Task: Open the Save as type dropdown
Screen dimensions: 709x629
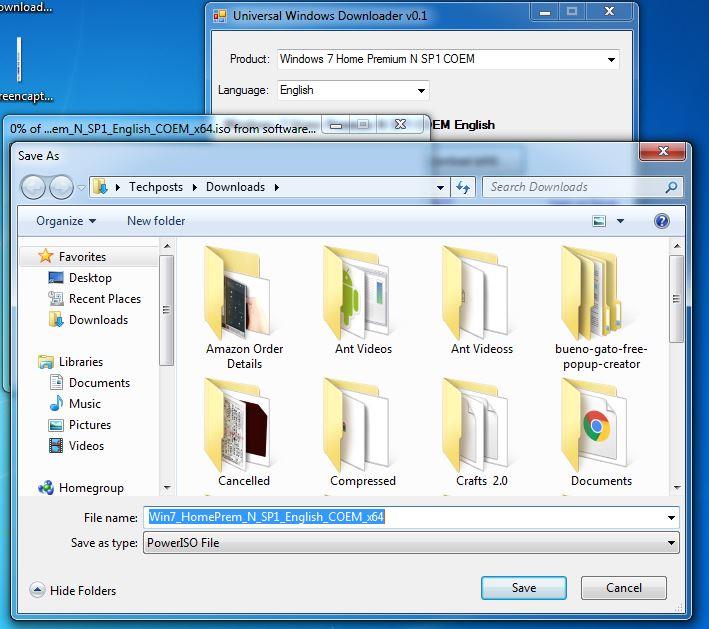Action: point(411,543)
